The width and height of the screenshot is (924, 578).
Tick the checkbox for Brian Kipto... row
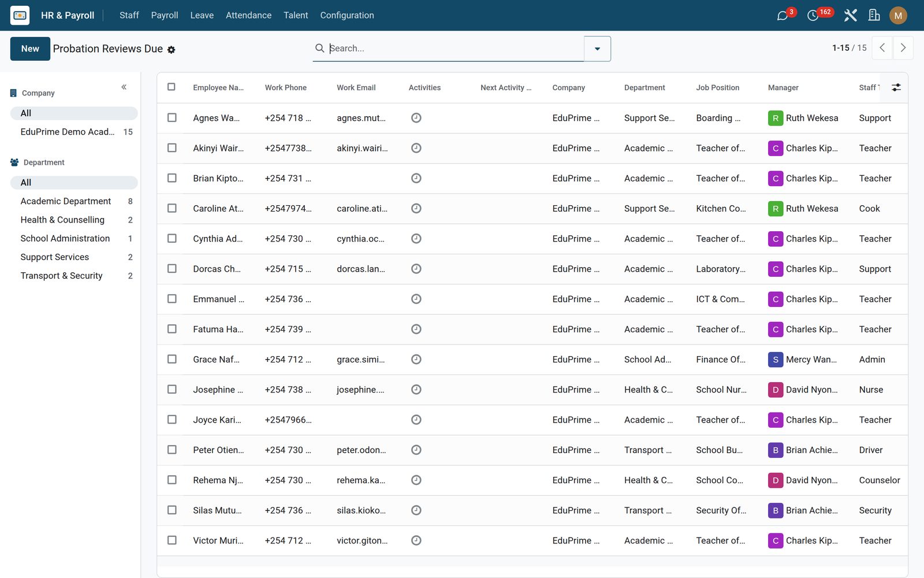coord(172,178)
